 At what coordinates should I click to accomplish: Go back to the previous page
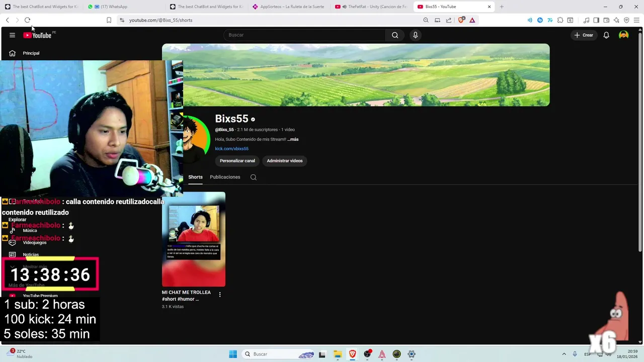pyautogui.click(x=8, y=20)
